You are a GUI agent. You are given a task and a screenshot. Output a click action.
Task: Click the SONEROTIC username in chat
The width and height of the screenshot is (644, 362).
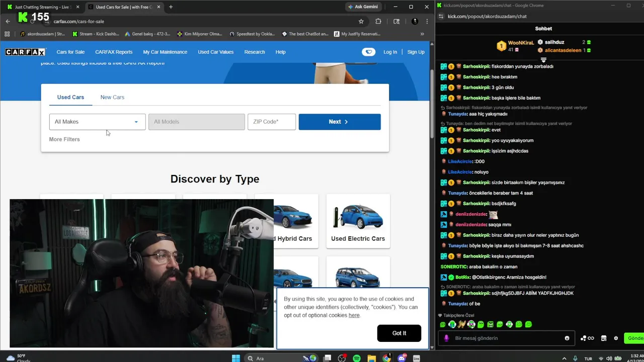pyautogui.click(x=453, y=266)
